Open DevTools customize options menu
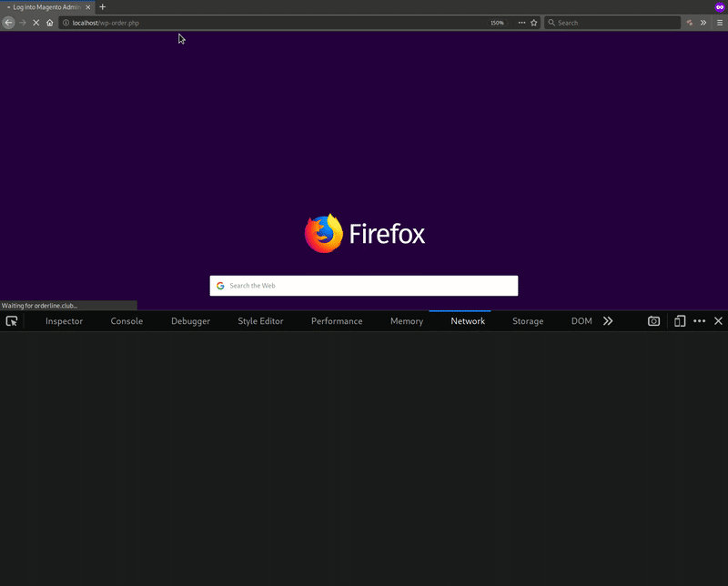Screen dimensions: 728x586 (x=699, y=321)
